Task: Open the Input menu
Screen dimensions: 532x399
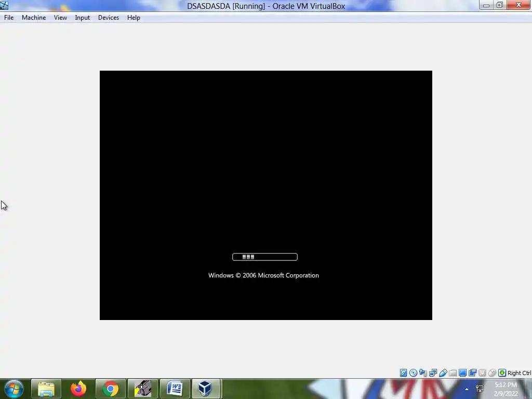Action: [x=83, y=18]
